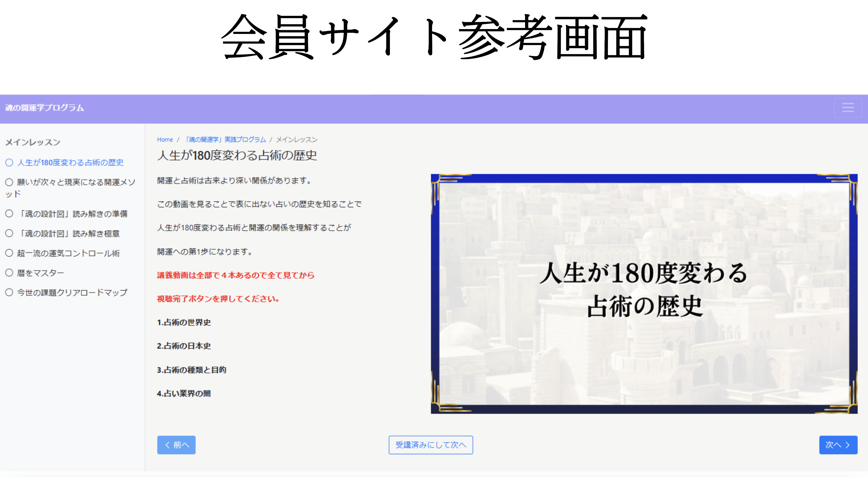This screenshot has width=868, height=481.
Task: Open lesson 超一流の運気コントロール術
Action: click(68, 253)
